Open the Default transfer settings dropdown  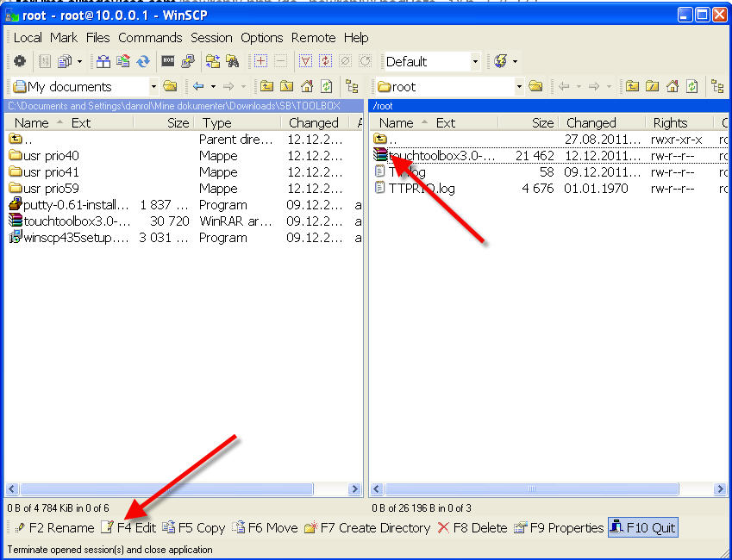475,61
